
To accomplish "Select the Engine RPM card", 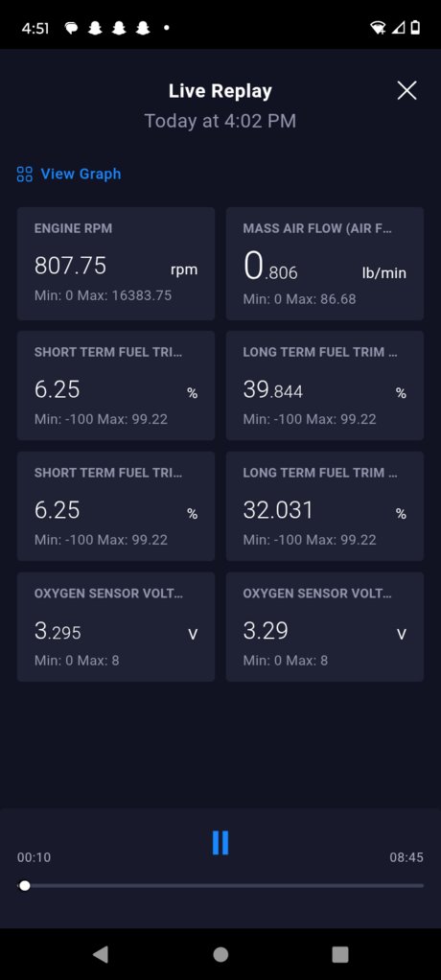I will pos(116,264).
